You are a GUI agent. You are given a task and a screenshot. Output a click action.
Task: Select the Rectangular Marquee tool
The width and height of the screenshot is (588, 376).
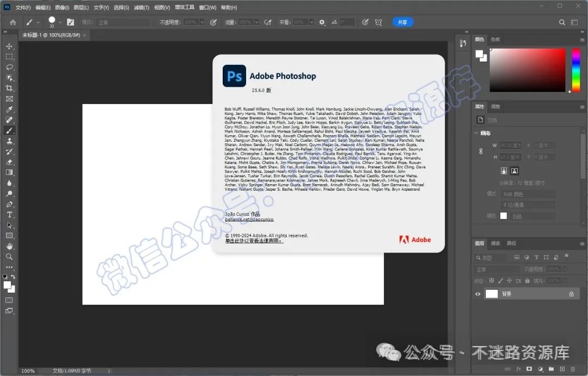click(9, 57)
